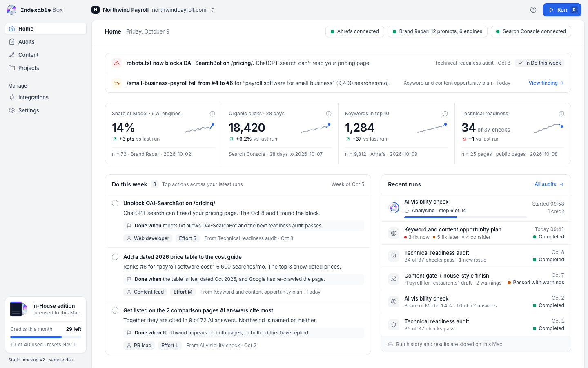Select the Effort M tag
Image resolution: width=588 pixels, height=368 pixels.
[183, 292]
